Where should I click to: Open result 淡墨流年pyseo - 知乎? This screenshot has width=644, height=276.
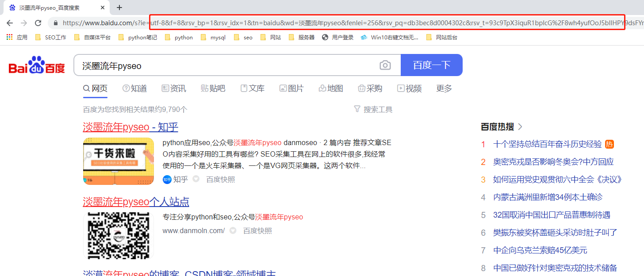pos(130,127)
